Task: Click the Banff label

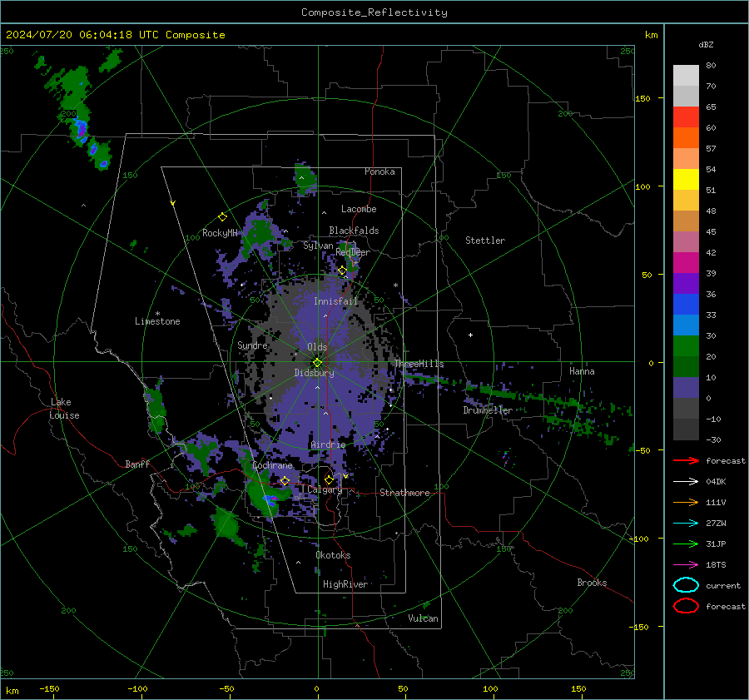Action: click(x=137, y=464)
